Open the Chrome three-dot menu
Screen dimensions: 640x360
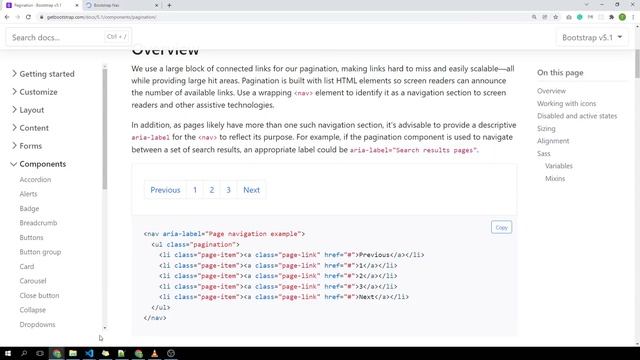click(x=633, y=17)
